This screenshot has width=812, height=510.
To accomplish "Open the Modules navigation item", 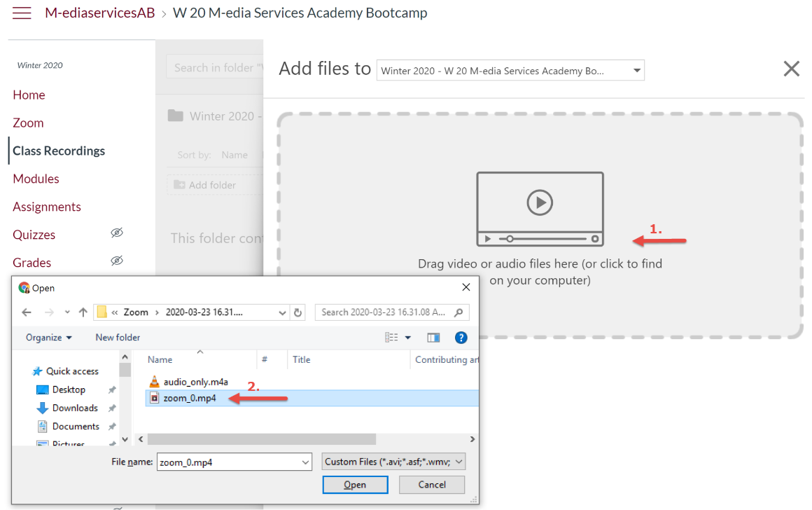I will coord(36,179).
